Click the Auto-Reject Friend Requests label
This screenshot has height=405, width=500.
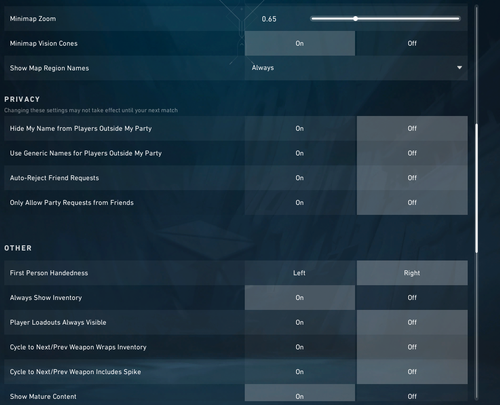point(54,178)
